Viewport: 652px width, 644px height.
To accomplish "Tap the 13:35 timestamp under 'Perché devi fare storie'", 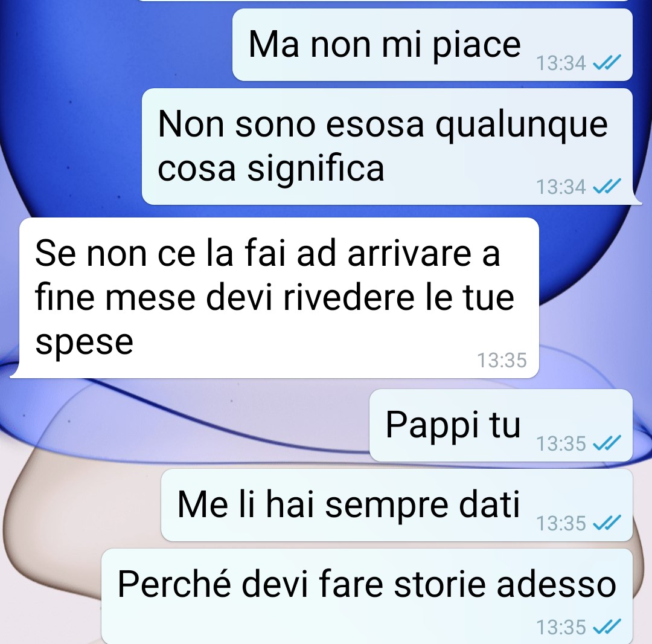I will [561, 627].
